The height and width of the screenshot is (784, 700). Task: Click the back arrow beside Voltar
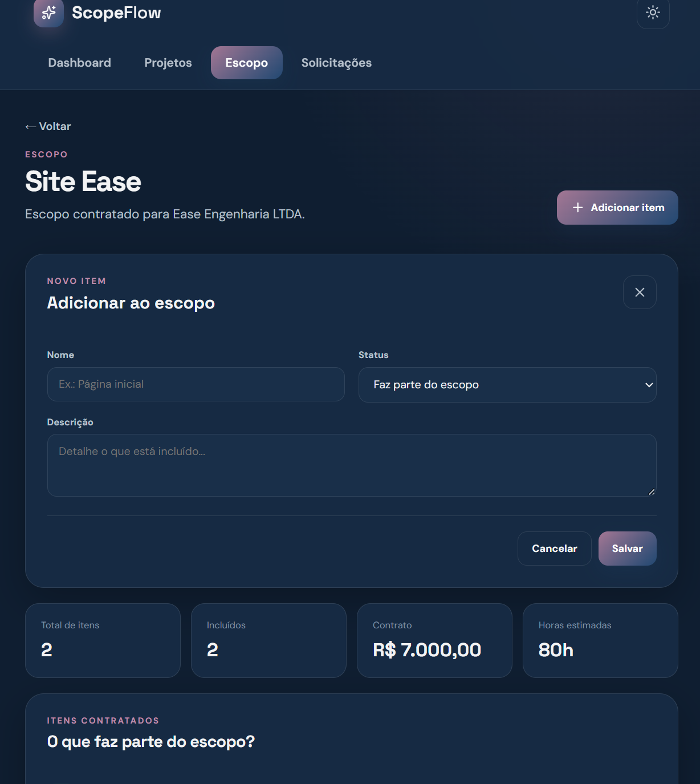pos(31,127)
